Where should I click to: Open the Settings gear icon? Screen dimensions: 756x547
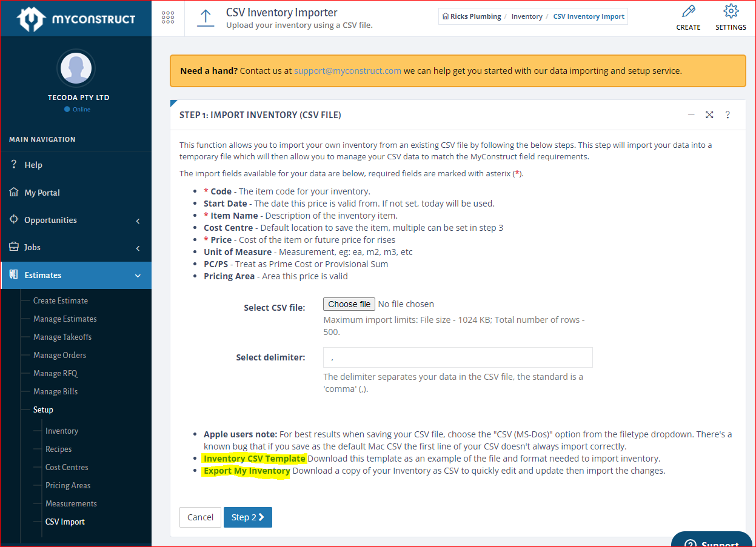coord(731,12)
